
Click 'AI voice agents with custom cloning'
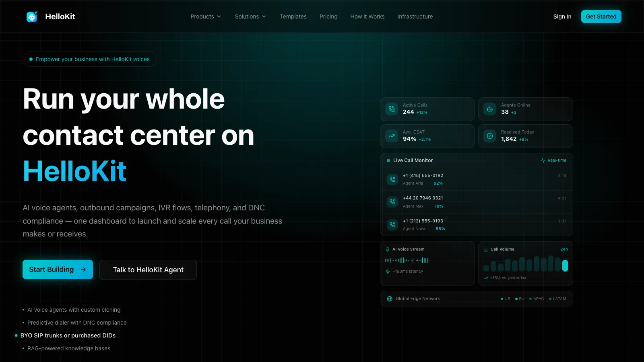pyautogui.click(x=74, y=310)
